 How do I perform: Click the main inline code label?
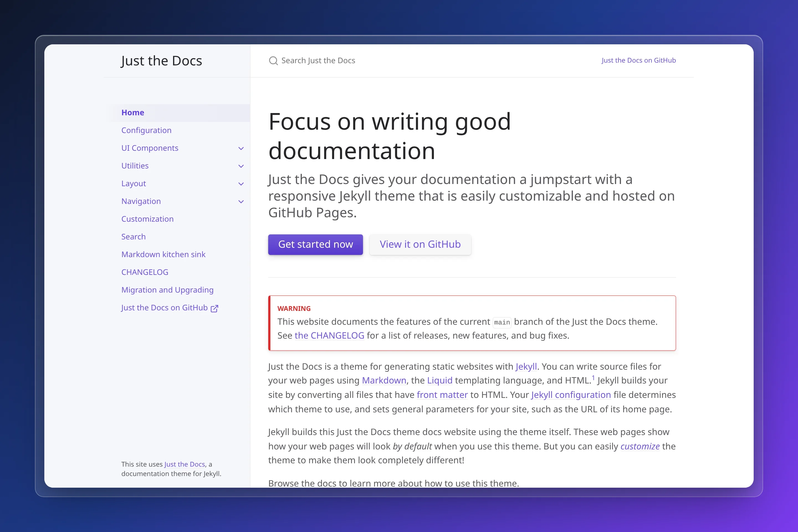click(x=502, y=322)
